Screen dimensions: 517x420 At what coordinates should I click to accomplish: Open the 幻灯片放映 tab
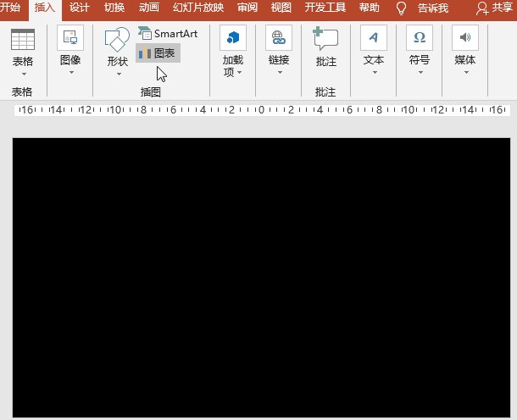(198, 8)
